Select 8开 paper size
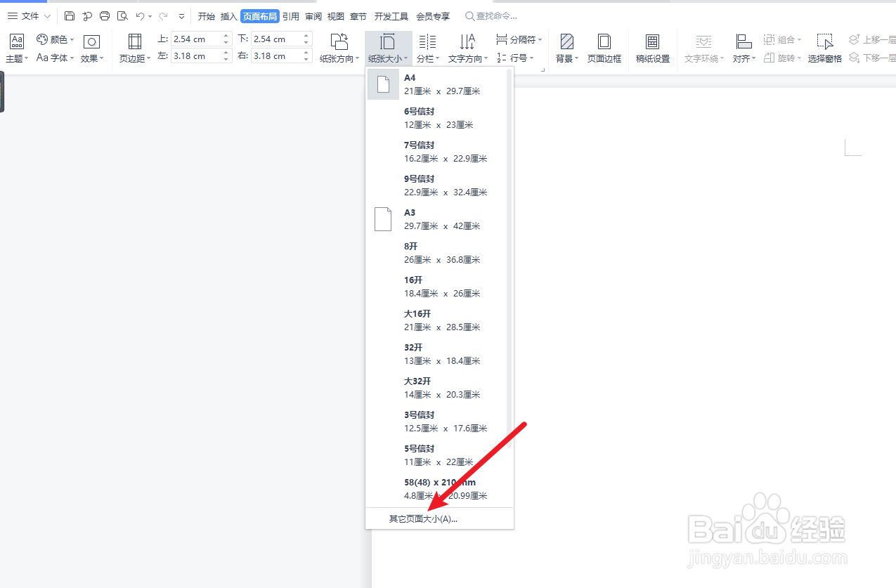Screen dimensions: 896x588 pyautogui.click(x=436, y=253)
